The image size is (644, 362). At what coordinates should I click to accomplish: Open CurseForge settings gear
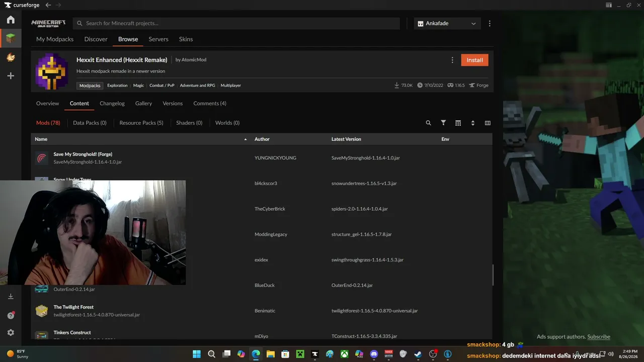tap(11, 333)
